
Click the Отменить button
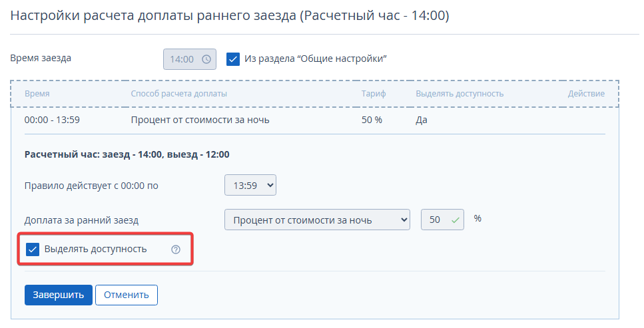[x=127, y=295]
